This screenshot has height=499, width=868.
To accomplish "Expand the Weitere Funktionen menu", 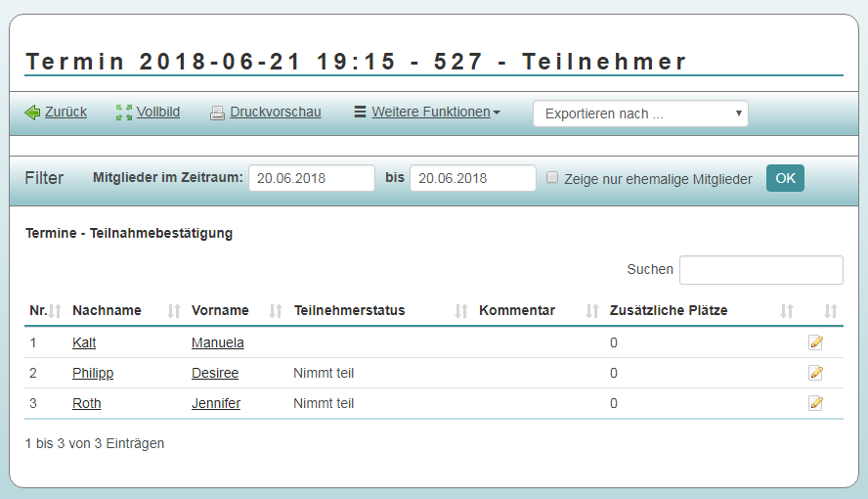I will coord(427,113).
